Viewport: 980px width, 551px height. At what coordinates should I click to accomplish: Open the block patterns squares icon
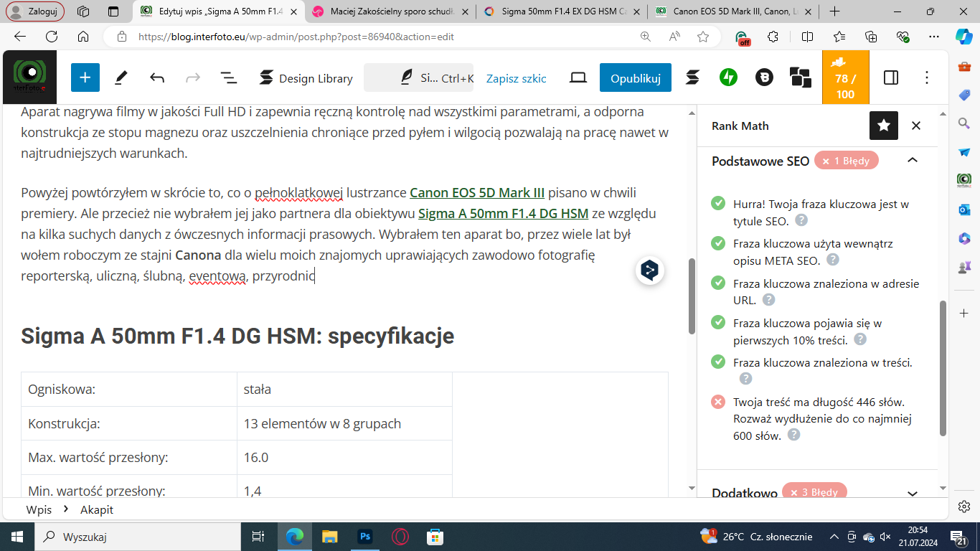click(x=800, y=77)
